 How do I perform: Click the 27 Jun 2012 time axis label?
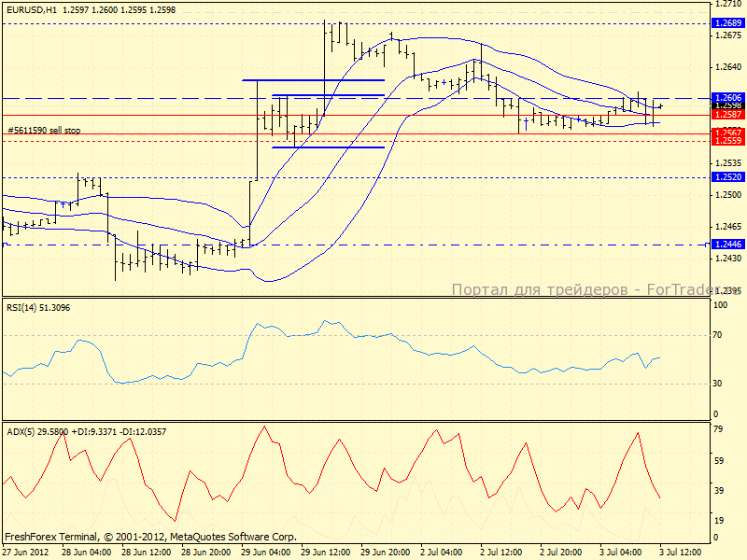[26, 553]
